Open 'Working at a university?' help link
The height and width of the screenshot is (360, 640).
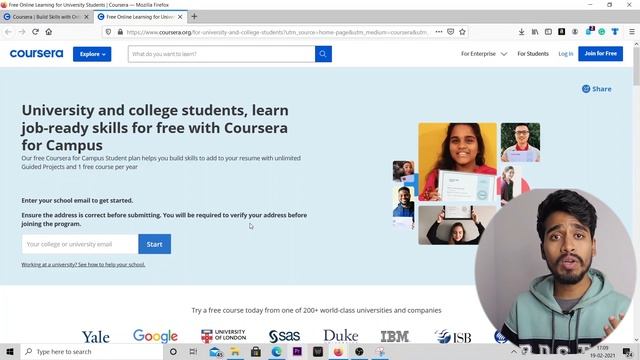click(x=83, y=264)
